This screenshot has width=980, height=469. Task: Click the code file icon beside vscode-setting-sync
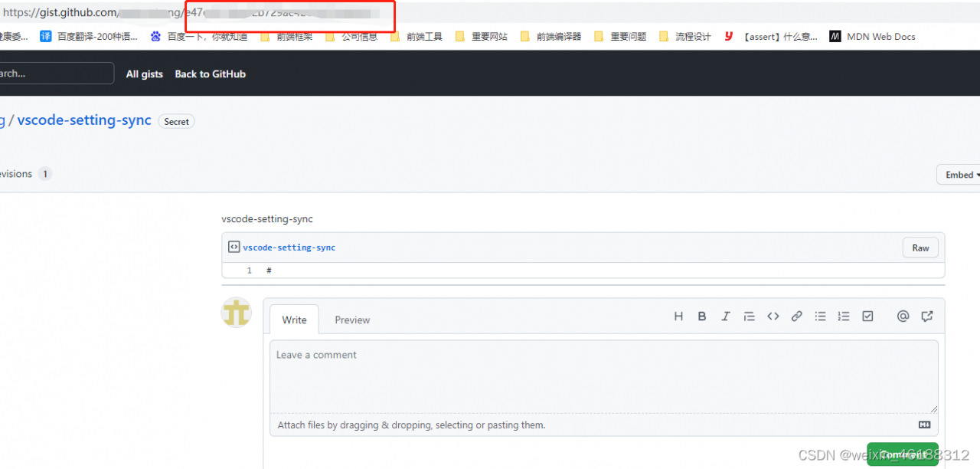(x=234, y=247)
